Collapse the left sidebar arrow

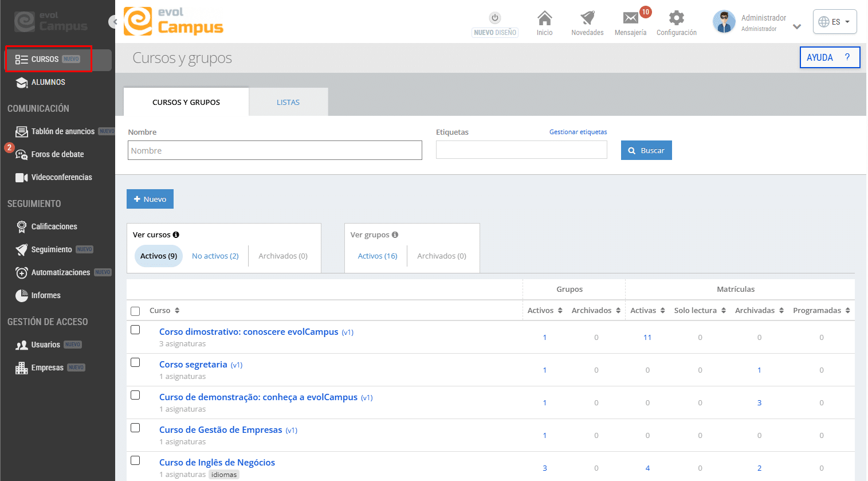pos(114,22)
